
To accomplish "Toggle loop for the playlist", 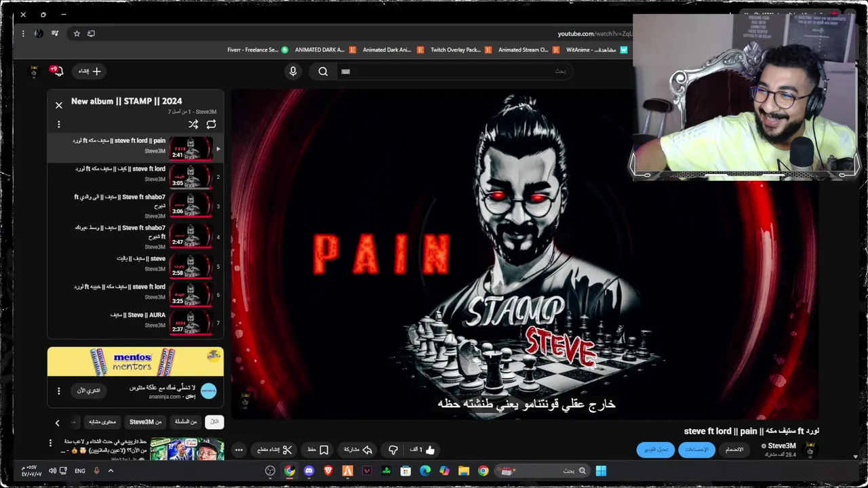I will click(211, 125).
